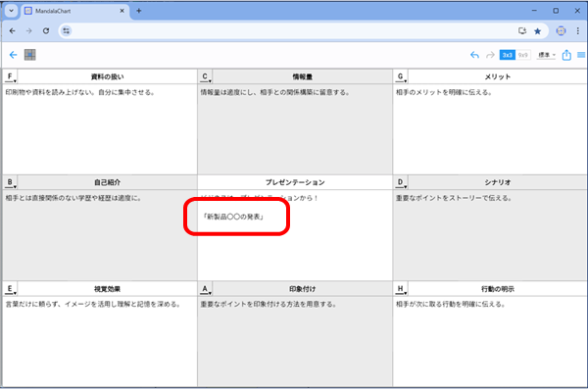Open the Chrome three-dot menu
Image resolution: width=588 pixels, height=389 pixels.
[578, 30]
